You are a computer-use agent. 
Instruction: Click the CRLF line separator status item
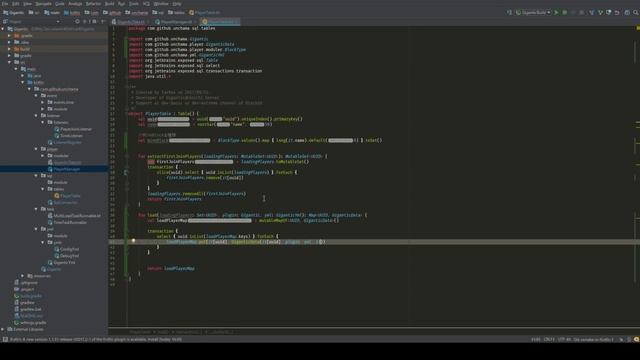(x=549, y=339)
